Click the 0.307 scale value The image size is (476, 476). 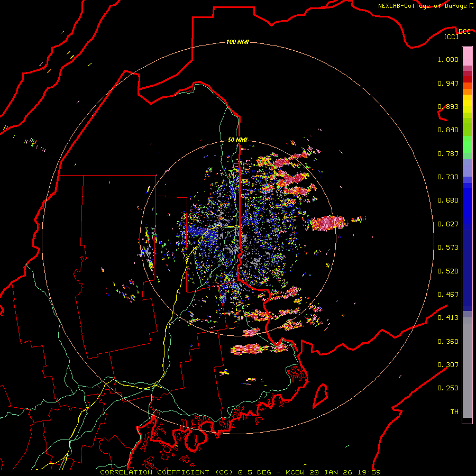tap(448, 365)
